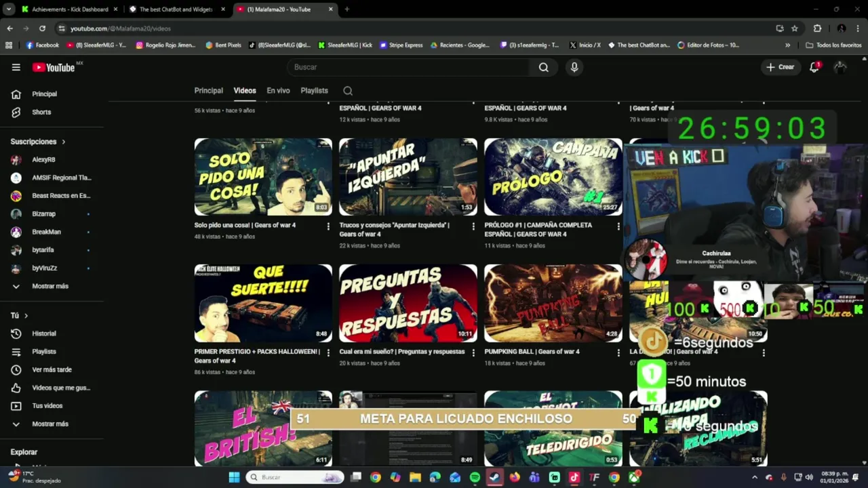Open options menu for PUMPKING BALL video

tap(618, 352)
